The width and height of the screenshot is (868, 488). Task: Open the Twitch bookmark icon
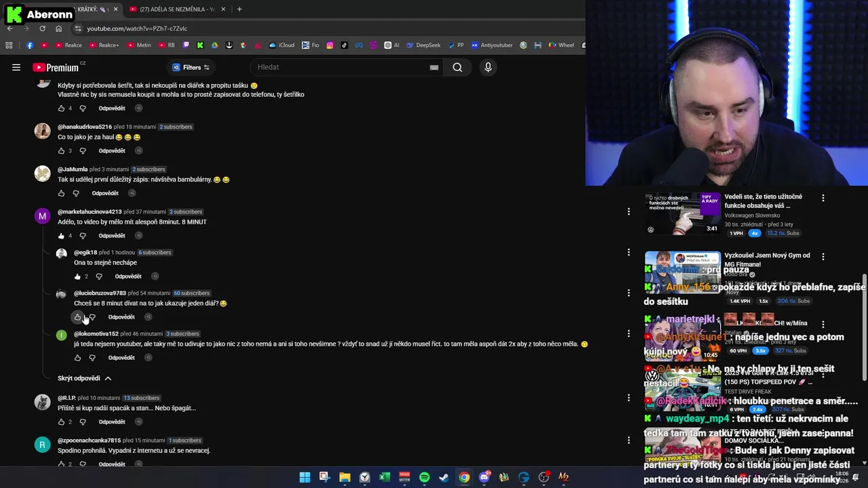[x=186, y=45]
